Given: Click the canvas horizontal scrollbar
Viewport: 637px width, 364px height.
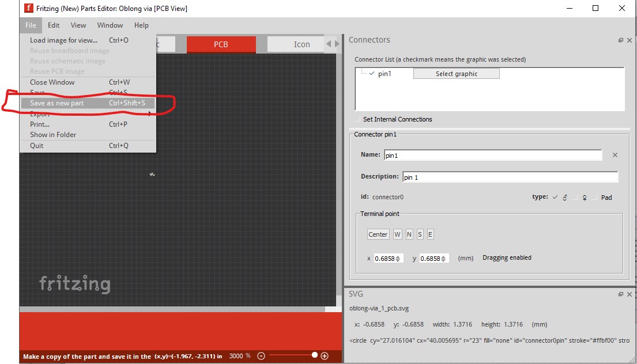Looking at the screenshot, I should [x=173, y=309].
